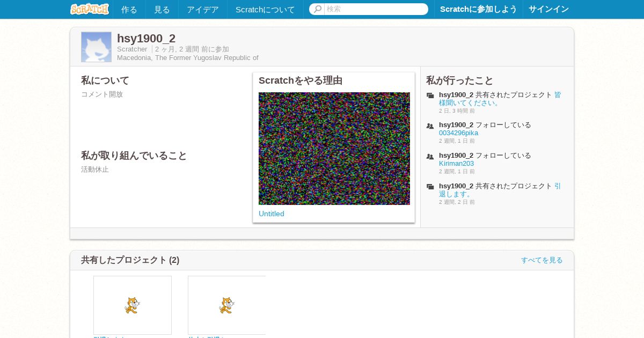This screenshot has width=644, height=338.
Task: Open hsy1900_2 profile avatar image
Action: (96, 47)
